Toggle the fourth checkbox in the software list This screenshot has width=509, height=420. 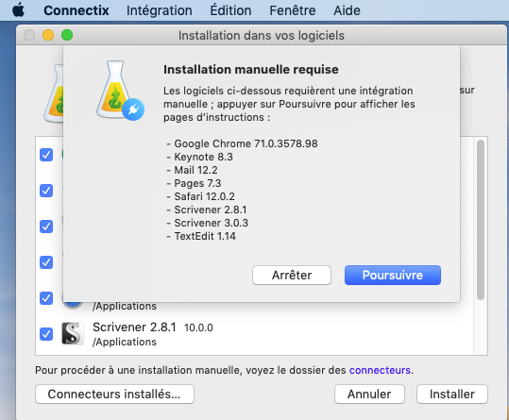point(46,262)
